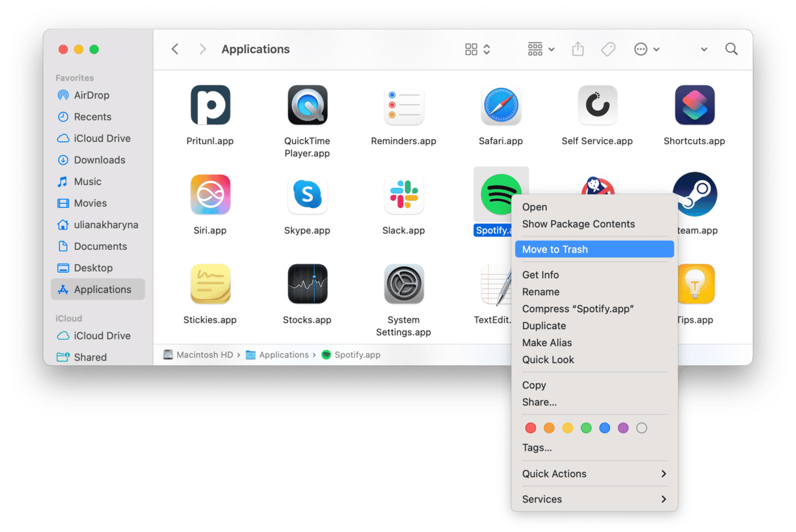
Task: Select the Self Service.app icon
Action: coord(598,105)
